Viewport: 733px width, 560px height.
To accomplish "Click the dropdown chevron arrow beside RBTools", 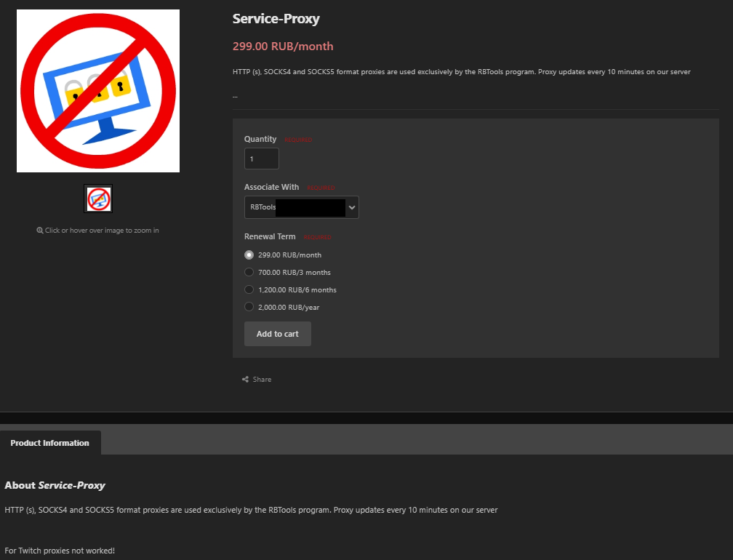I will coord(352,207).
